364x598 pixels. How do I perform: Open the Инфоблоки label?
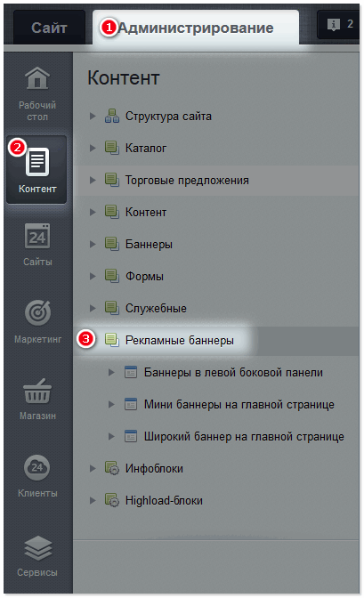(154, 469)
